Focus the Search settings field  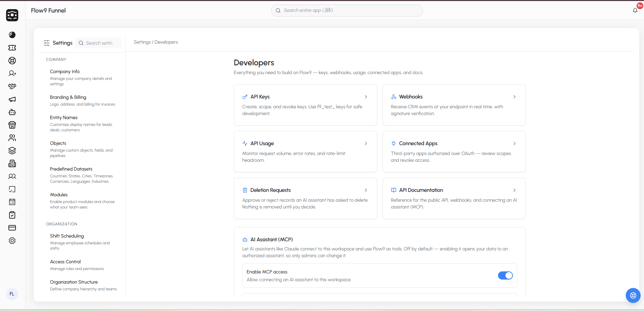[x=98, y=43]
